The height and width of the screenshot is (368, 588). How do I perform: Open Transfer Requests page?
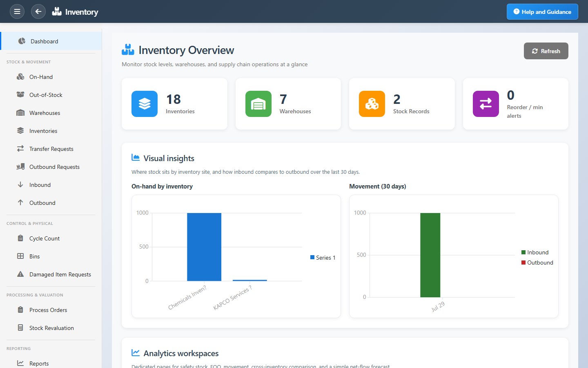pyautogui.click(x=51, y=149)
